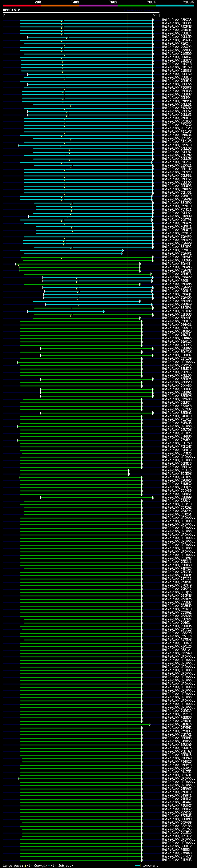The width and height of the screenshot is (197, 868).
Task: Select hit label UniRef100_B6KN45
Action: coord(177,338)
